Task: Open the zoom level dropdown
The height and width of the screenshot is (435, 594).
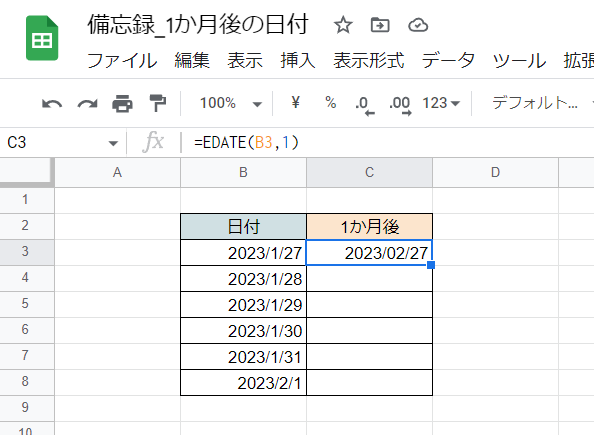Action: pyautogui.click(x=231, y=103)
